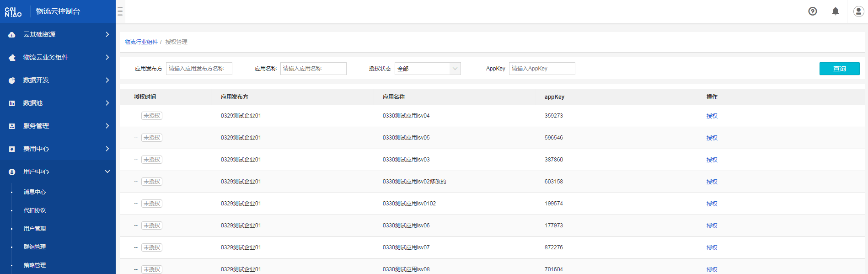Open the notifications bell icon
The width and height of the screenshot is (868, 274).
pos(836,11)
